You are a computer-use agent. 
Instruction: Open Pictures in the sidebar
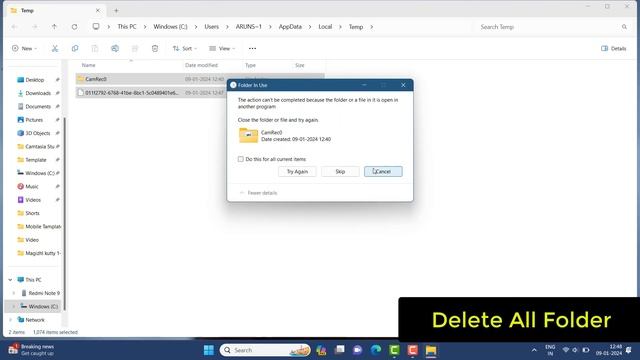34,120
